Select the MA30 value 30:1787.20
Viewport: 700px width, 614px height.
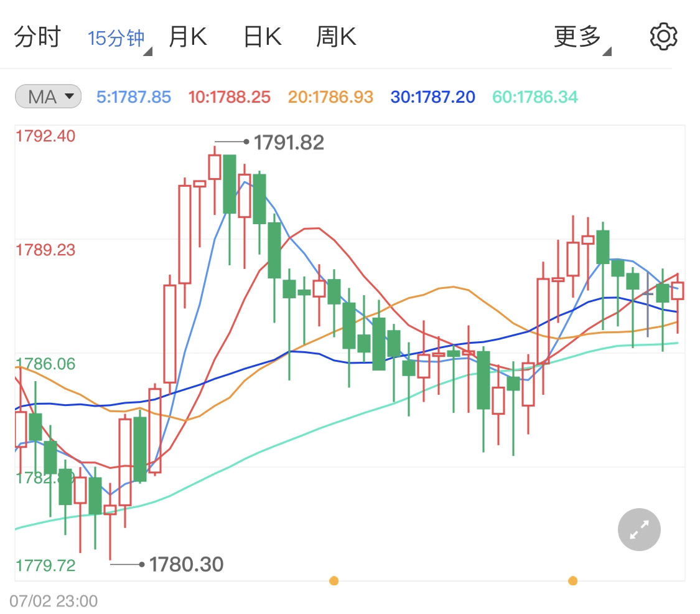tap(432, 97)
